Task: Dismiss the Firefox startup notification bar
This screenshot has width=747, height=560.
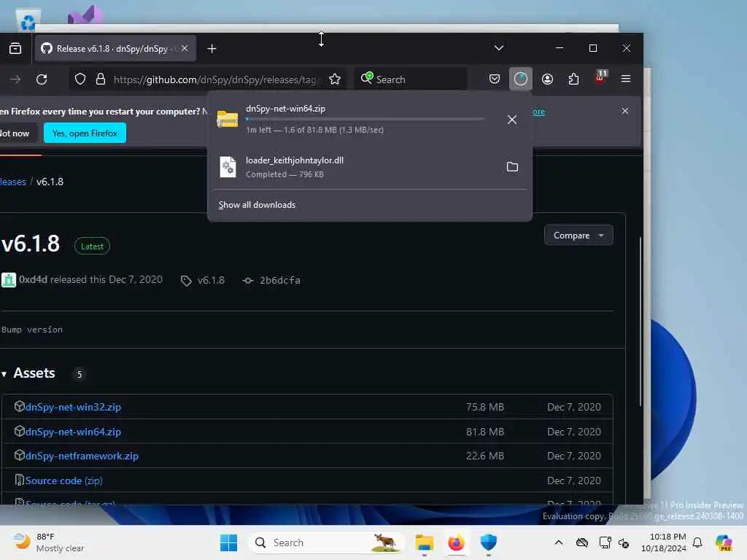Action: 625,111
